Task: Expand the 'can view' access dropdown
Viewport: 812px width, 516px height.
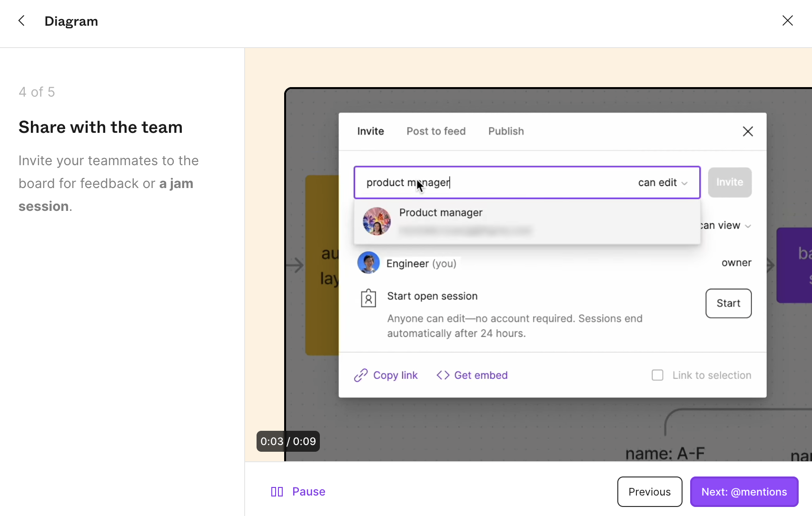Action: [x=726, y=226]
